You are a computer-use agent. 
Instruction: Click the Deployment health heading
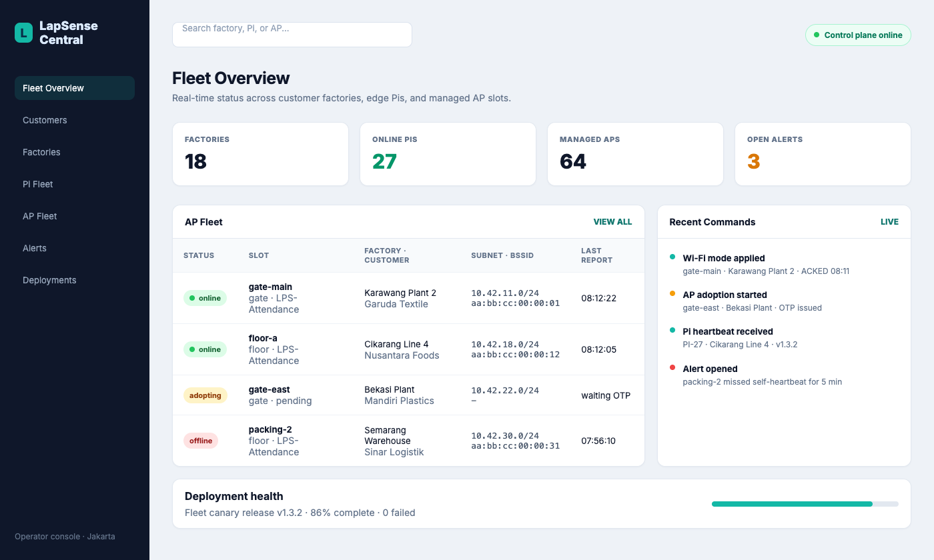[x=234, y=496]
